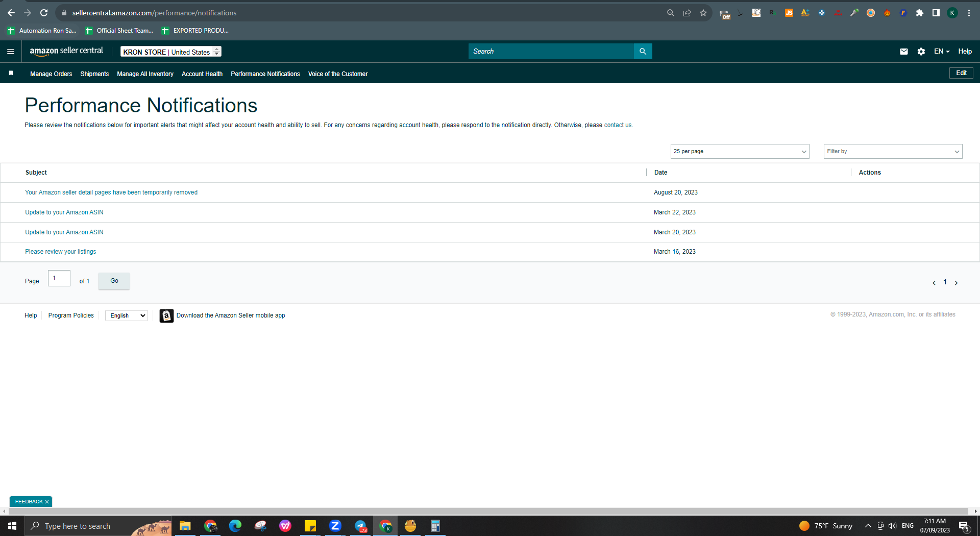Image resolution: width=980 pixels, height=536 pixels.
Task: Open Chrome profile K avatar
Action: (952, 13)
